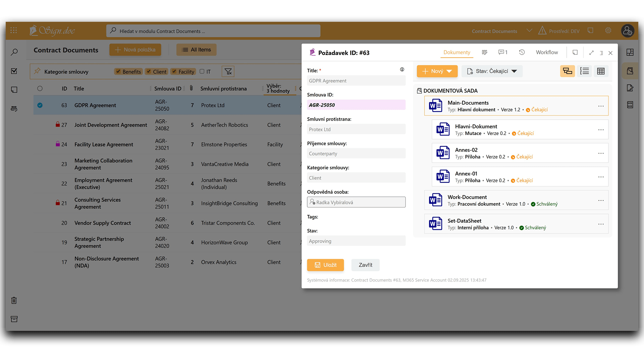Open the All Items view
The width and height of the screenshot is (644, 362).
click(x=196, y=50)
